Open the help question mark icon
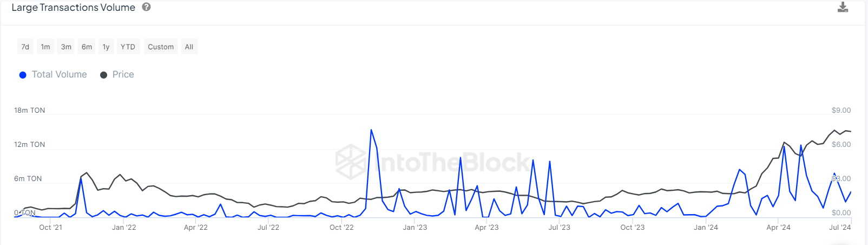Screen dimensions: 868x245 (x=146, y=7)
